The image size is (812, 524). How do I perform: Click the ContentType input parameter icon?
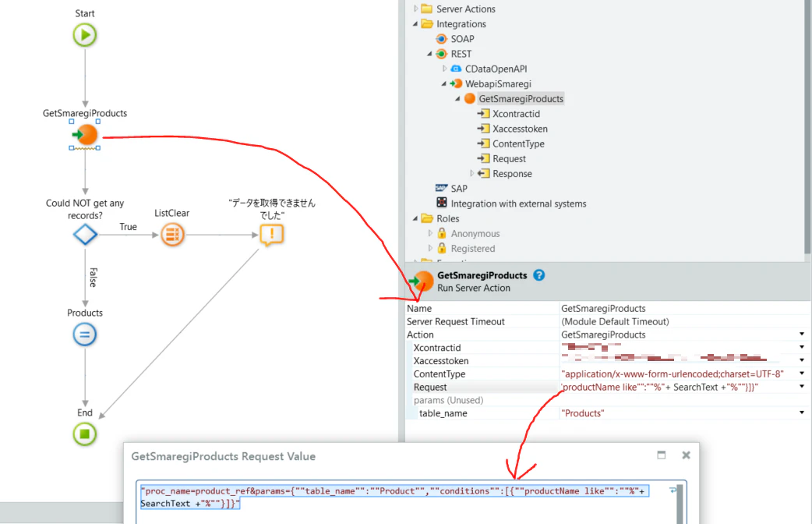click(484, 143)
